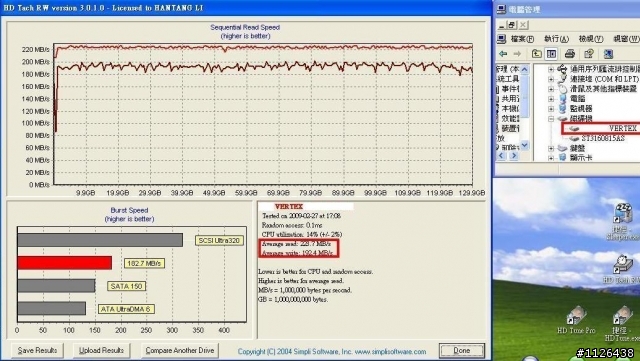Click the Random access: 0.1ms text
This screenshot has height=361, width=640.
coord(292,225)
